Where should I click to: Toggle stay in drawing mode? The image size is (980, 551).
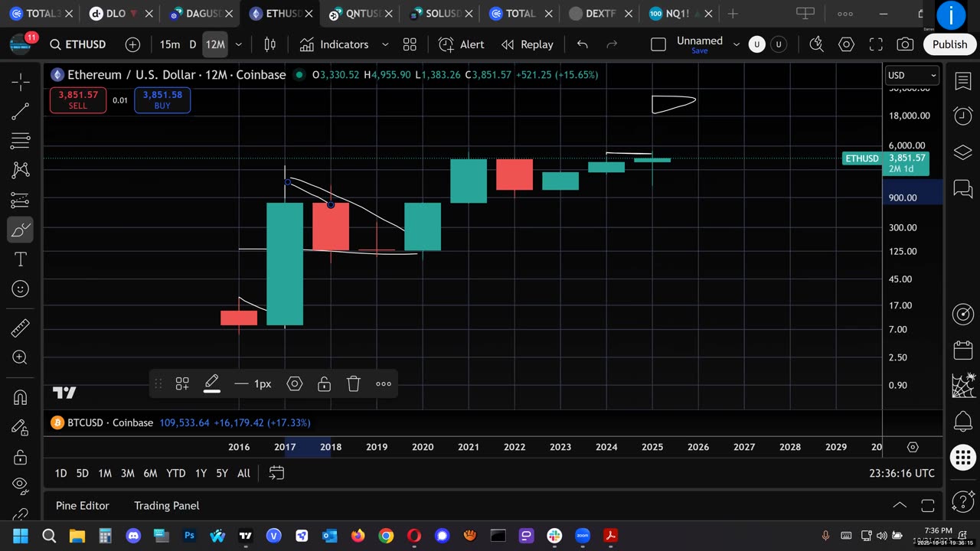(x=21, y=428)
